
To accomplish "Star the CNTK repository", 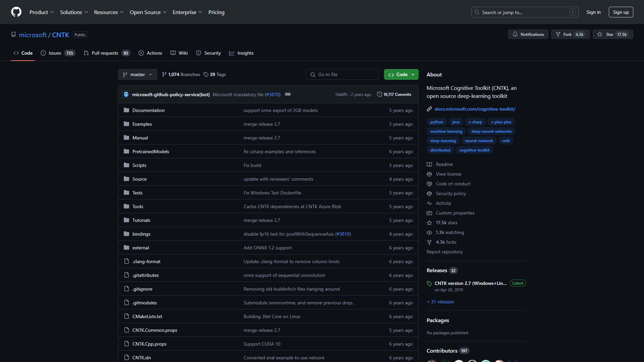I will click(612, 34).
